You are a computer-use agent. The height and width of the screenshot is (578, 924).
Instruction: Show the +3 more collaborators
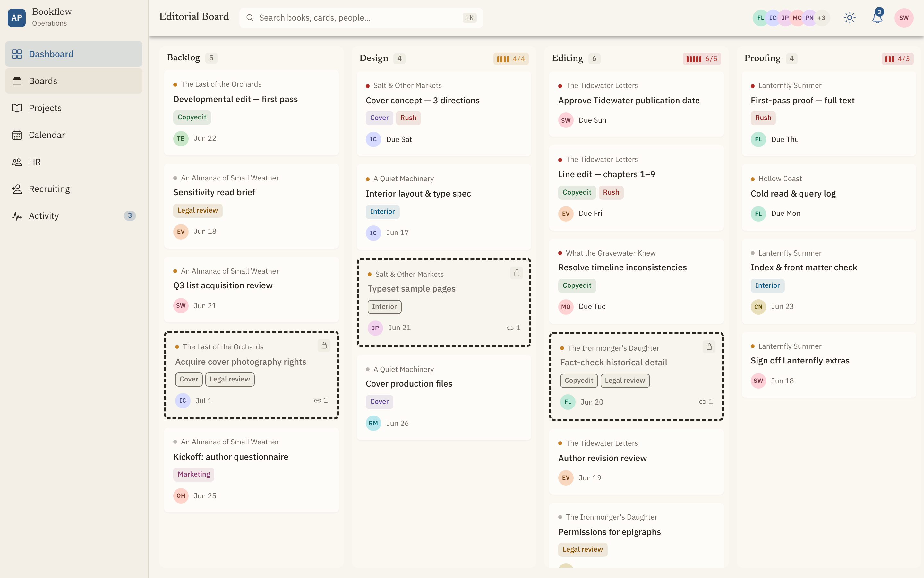click(x=822, y=18)
